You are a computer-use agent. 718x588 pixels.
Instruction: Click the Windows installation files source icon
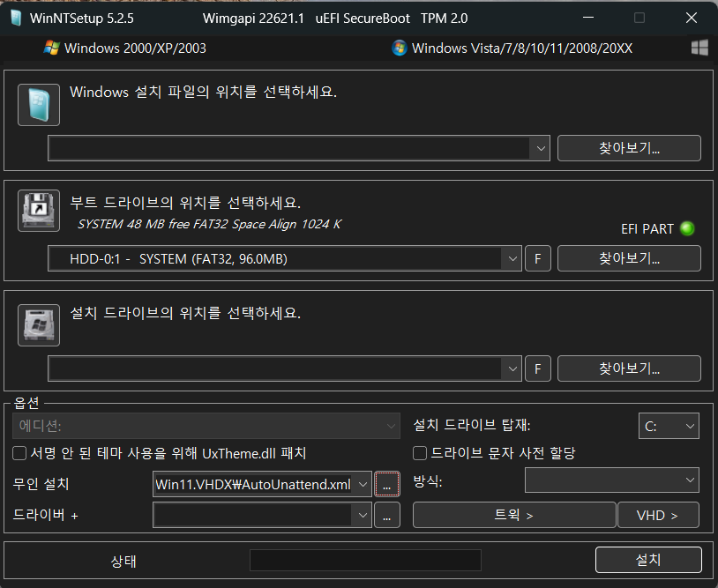click(x=39, y=105)
